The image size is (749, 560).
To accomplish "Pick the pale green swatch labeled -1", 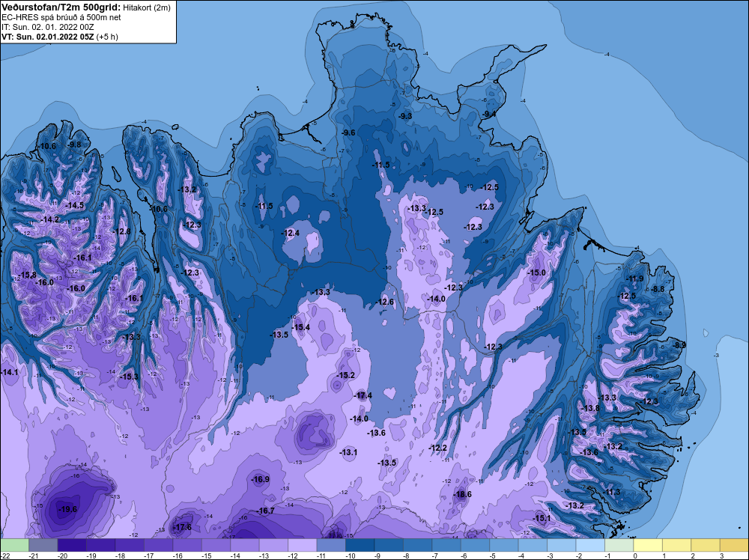I will click(x=619, y=545).
